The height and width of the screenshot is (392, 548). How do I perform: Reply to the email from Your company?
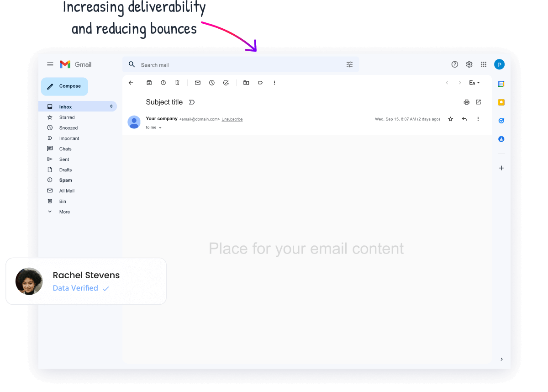coord(464,119)
